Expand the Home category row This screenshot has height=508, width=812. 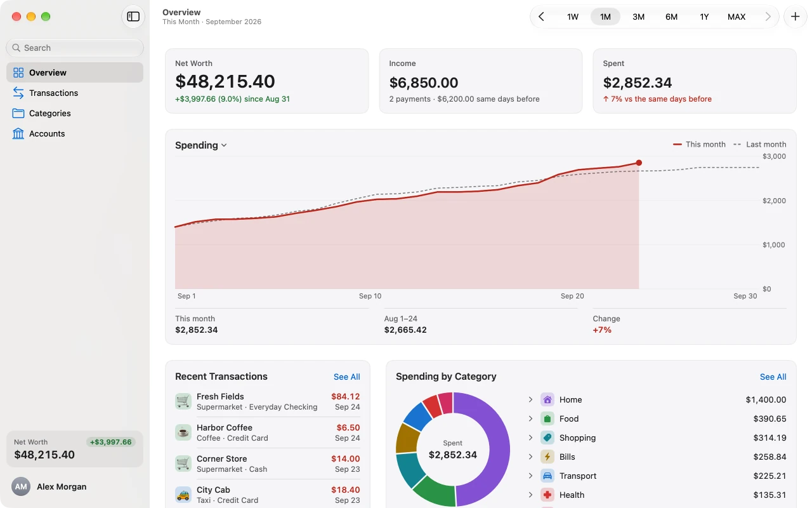(530, 399)
